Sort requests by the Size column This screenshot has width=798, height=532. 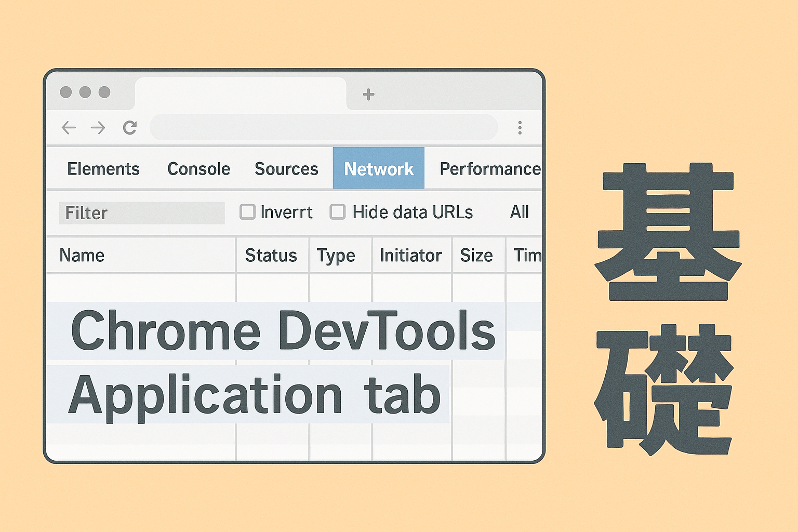point(476,255)
